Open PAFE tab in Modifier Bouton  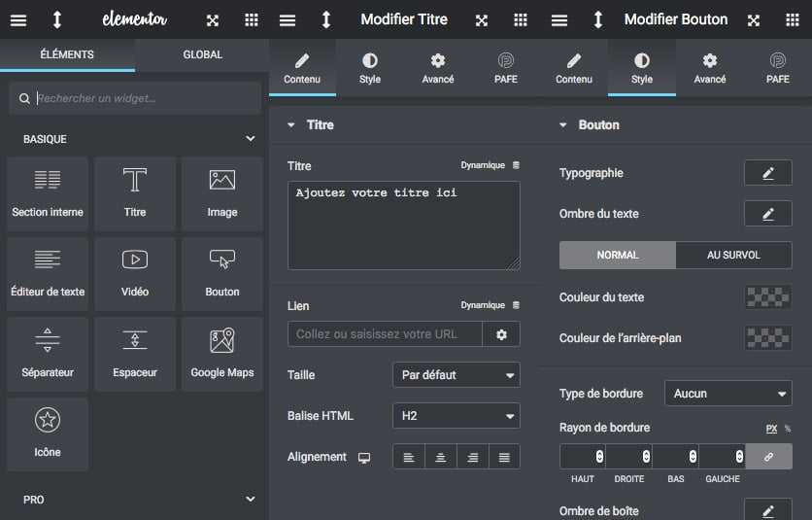778,68
